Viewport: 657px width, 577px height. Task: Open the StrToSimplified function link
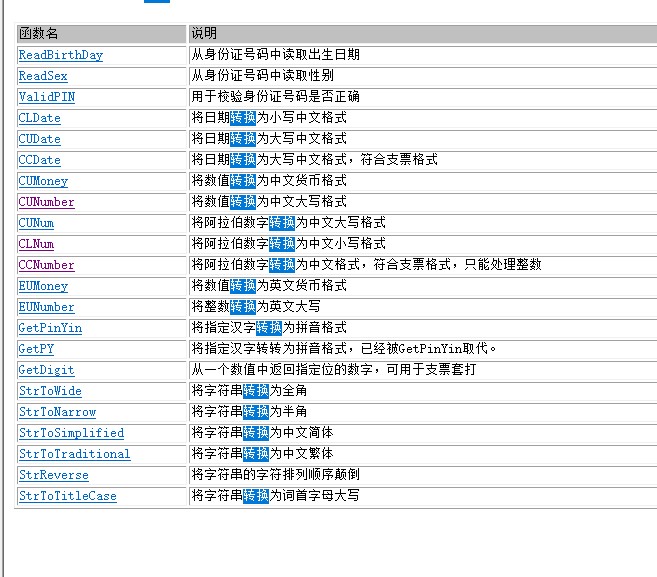(x=71, y=433)
